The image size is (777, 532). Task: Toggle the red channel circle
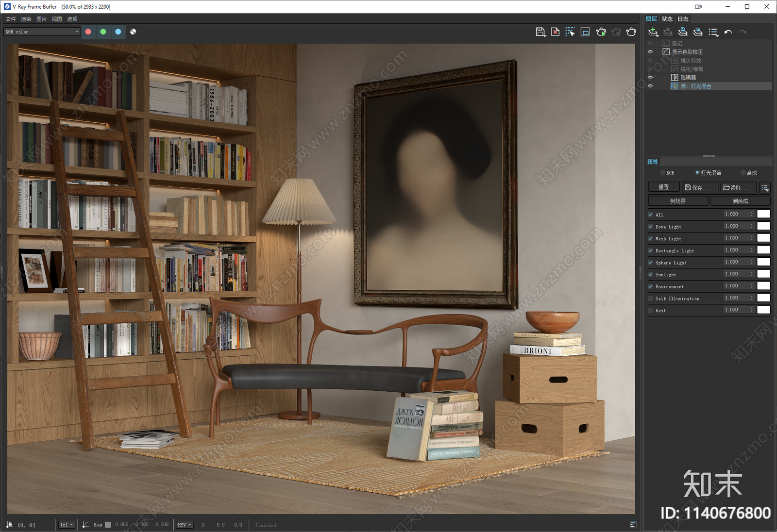point(88,32)
